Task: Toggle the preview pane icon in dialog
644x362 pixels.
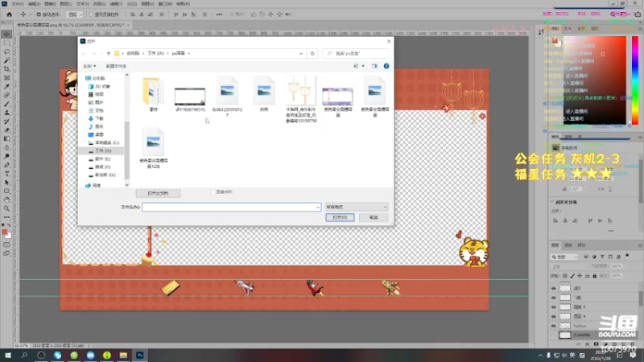Action: click(374, 66)
